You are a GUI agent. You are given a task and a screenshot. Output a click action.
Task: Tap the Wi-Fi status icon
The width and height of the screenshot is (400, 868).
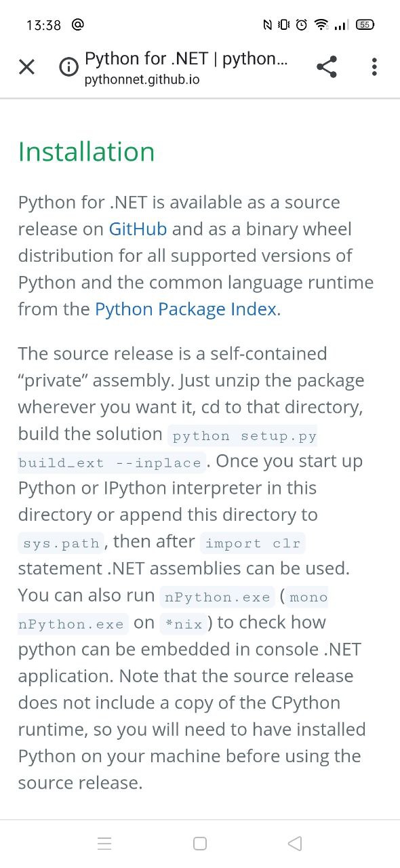321,25
